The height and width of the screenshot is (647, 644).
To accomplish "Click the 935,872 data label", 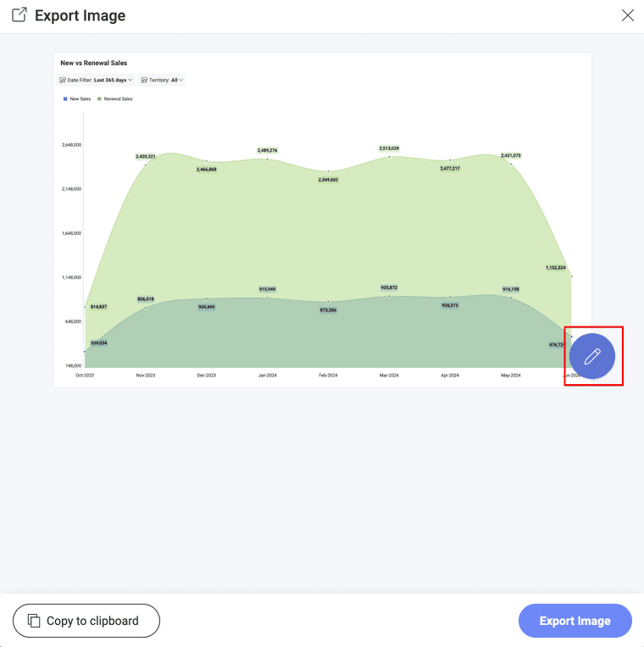I will [389, 287].
